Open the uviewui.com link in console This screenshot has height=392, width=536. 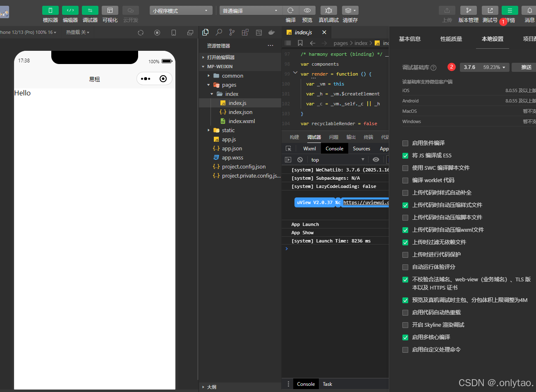[x=366, y=202]
